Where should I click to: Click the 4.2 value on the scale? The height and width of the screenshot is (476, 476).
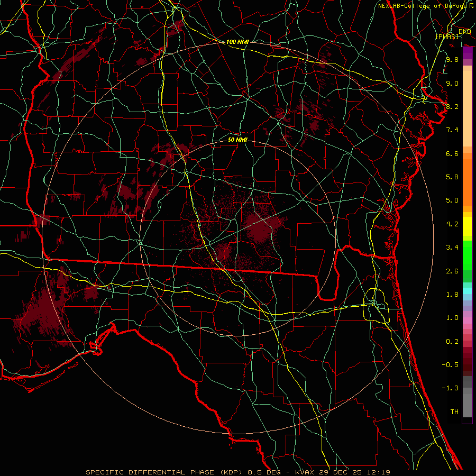tap(452, 224)
